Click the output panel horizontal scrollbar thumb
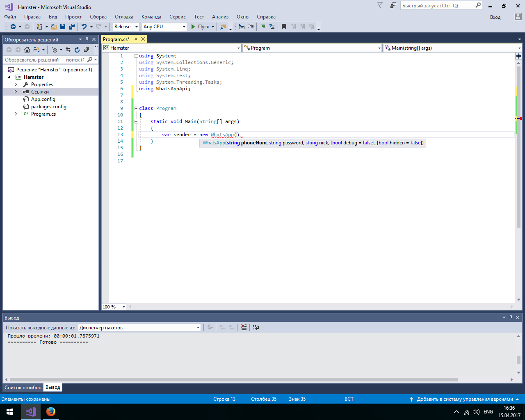The height and width of the screenshot is (420, 525). pyautogui.click(x=233, y=380)
